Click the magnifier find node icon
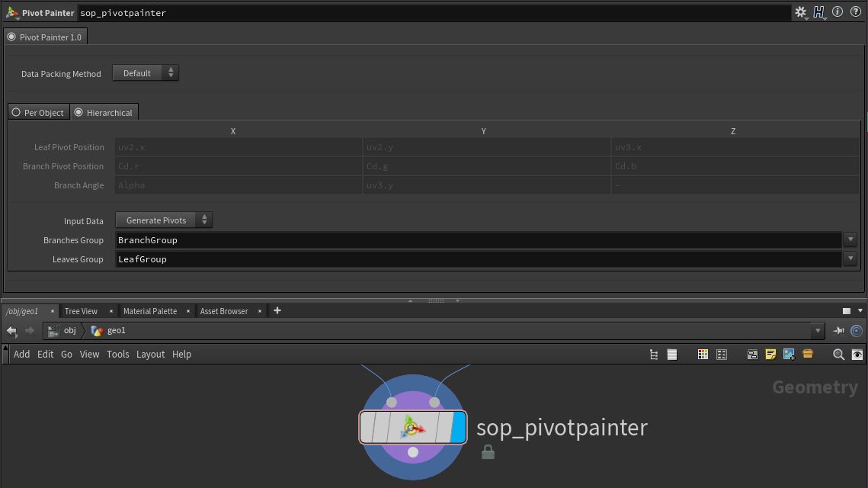The image size is (868, 488). pyautogui.click(x=838, y=355)
